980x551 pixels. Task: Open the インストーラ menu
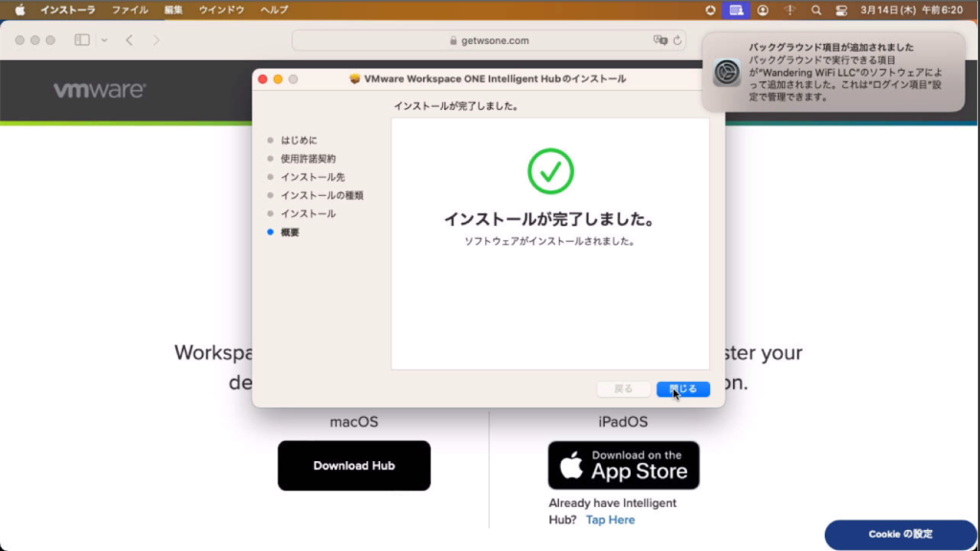(x=68, y=10)
